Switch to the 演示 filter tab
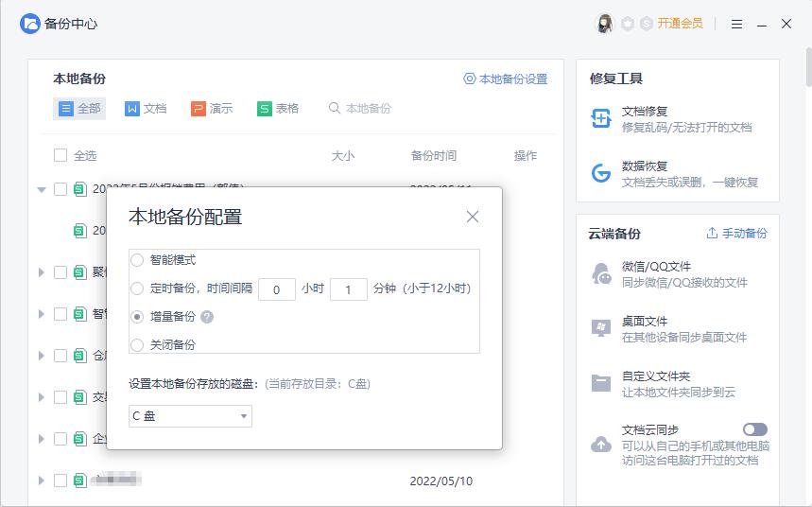This screenshot has width=812, height=507. [212, 109]
